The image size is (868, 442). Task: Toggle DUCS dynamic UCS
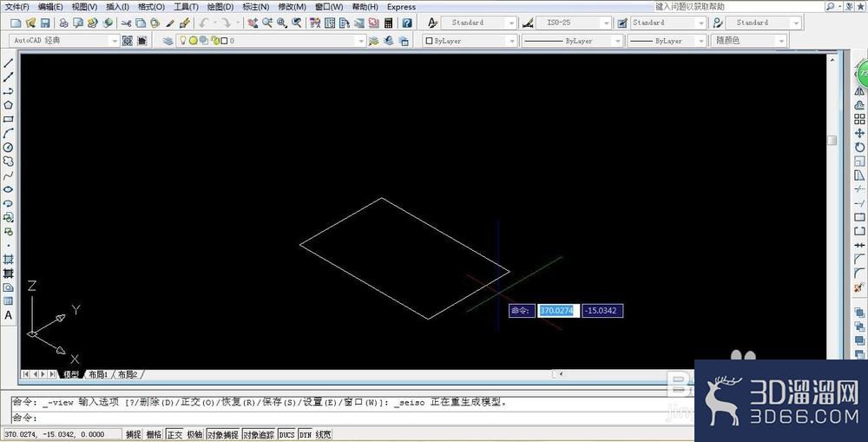[286, 435]
